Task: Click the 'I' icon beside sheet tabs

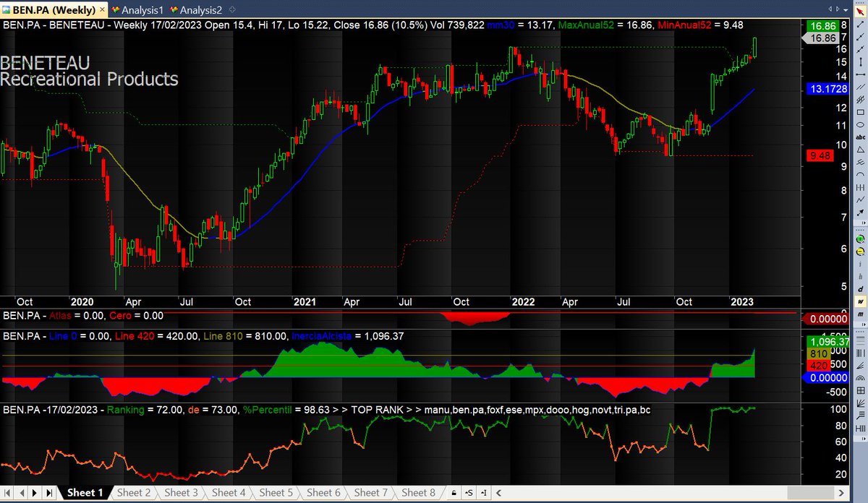Action: (x=484, y=493)
